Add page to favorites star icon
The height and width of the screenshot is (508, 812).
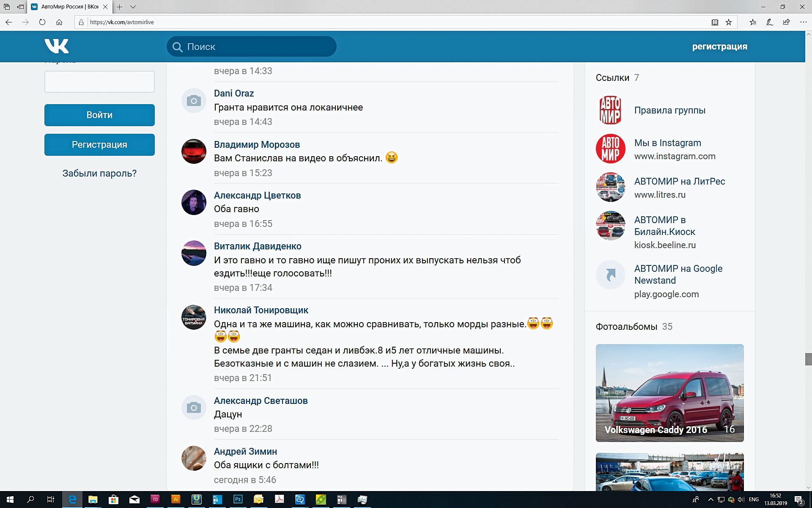point(729,22)
